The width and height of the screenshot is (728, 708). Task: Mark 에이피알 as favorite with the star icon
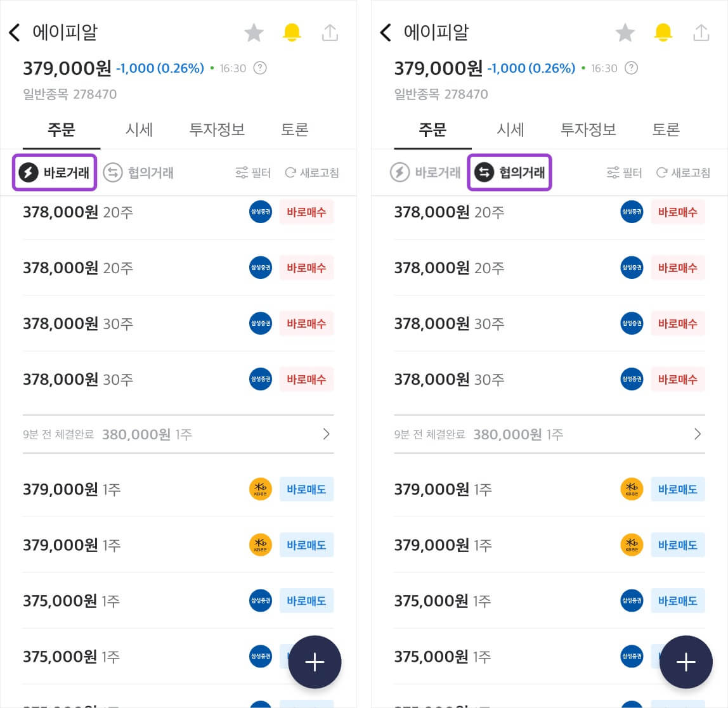254,32
